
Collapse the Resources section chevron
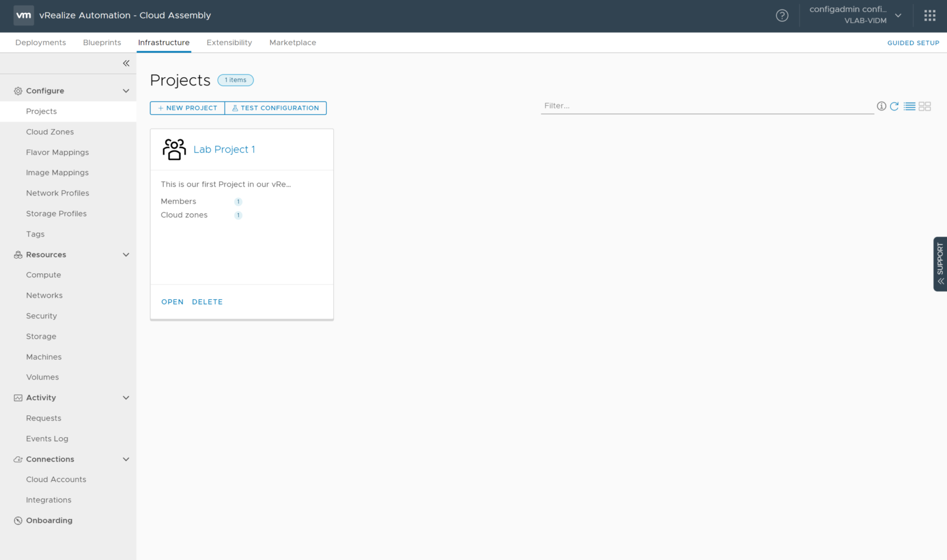[126, 255]
